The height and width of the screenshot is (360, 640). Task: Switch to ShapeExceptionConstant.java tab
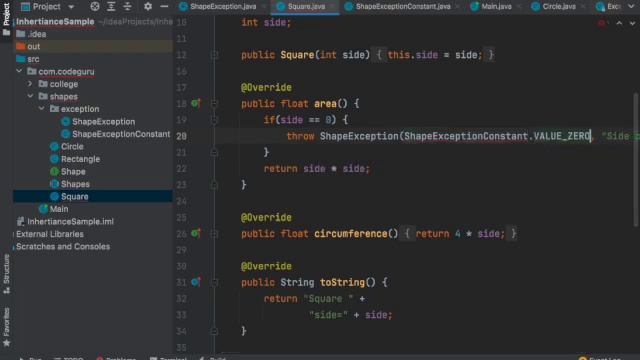(403, 7)
